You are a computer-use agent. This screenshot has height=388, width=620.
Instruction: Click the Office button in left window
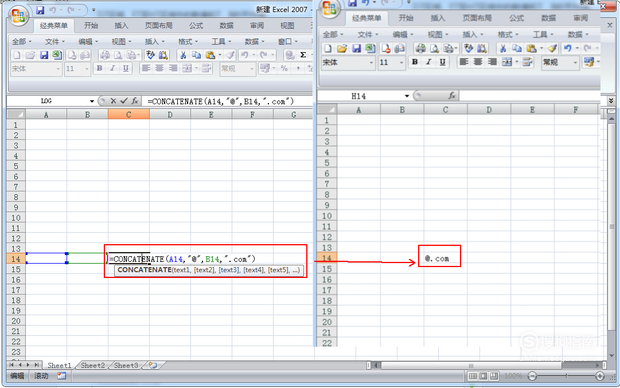pyautogui.click(x=18, y=17)
